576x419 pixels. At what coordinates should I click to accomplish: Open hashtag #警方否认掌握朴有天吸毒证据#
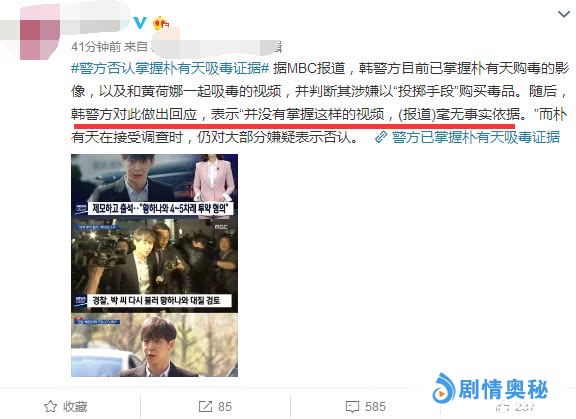pyautogui.click(x=170, y=68)
